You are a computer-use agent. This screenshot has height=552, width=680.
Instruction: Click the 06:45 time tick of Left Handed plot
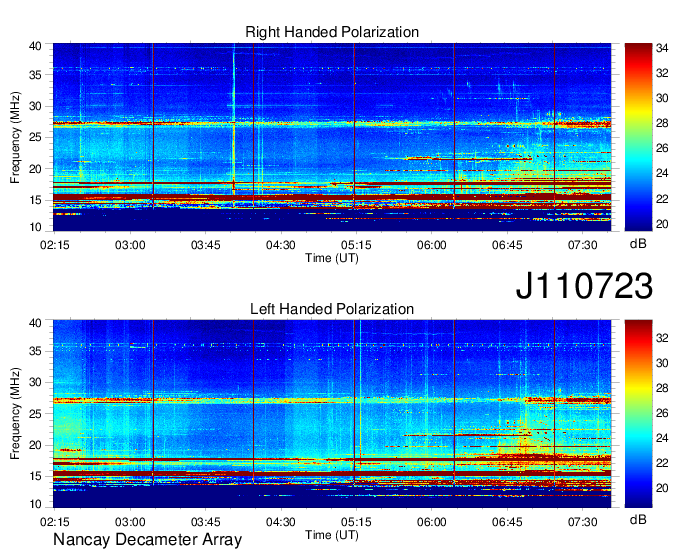tap(507, 522)
